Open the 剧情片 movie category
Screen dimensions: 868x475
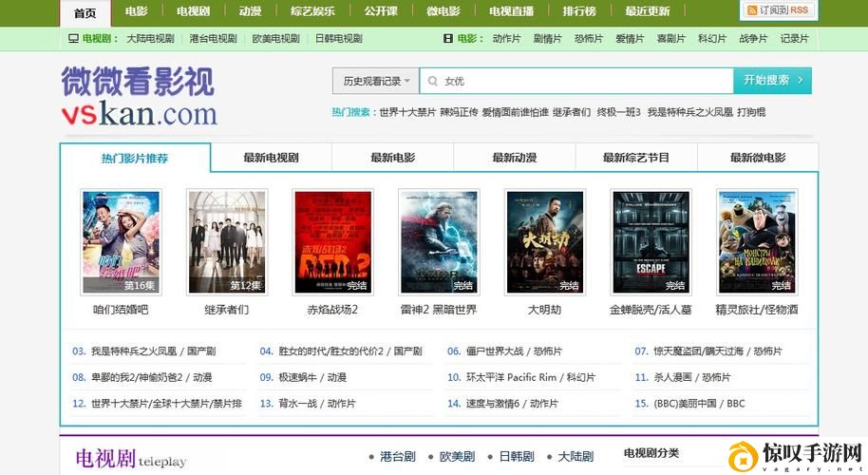(547, 39)
